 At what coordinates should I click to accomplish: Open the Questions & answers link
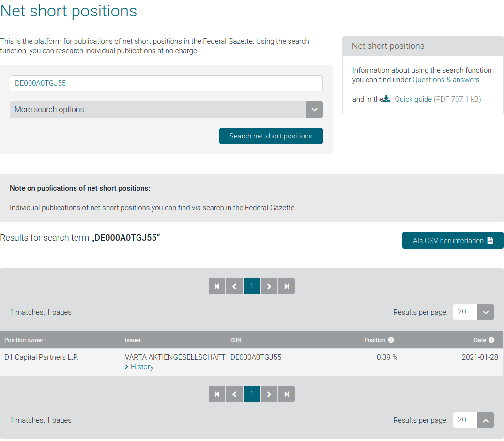point(446,80)
